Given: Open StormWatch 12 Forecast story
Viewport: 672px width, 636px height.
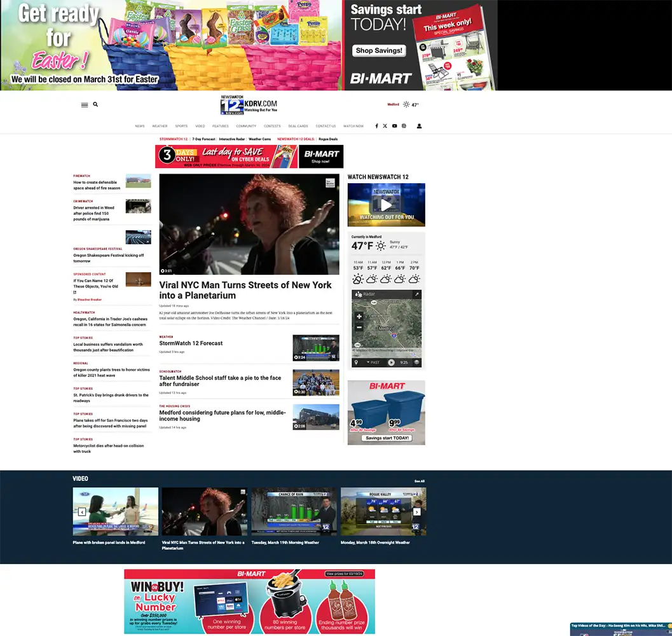Looking at the screenshot, I should point(191,343).
